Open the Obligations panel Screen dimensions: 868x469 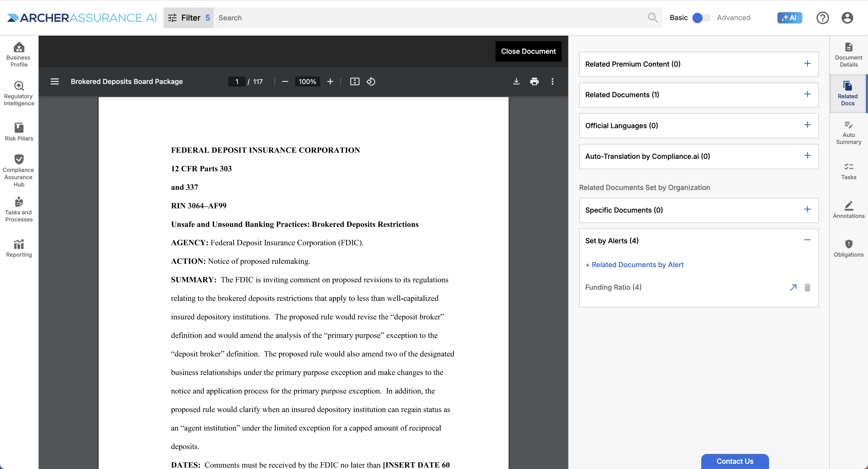848,248
